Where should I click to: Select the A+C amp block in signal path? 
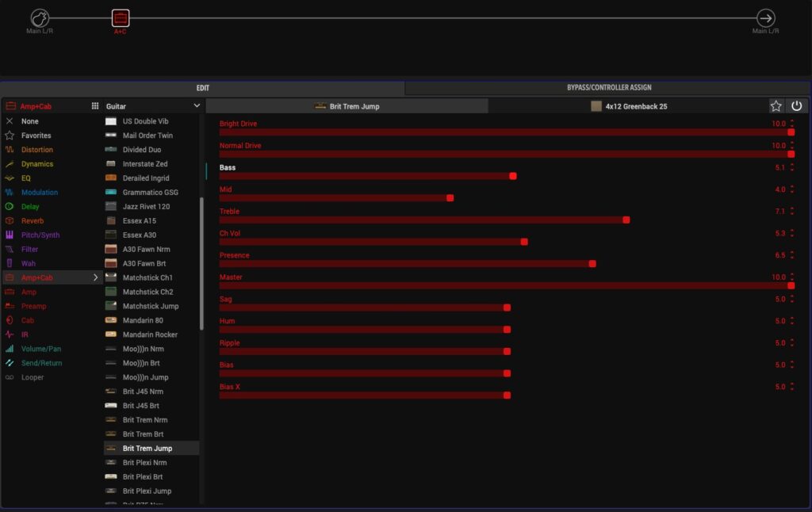(120, 17)
